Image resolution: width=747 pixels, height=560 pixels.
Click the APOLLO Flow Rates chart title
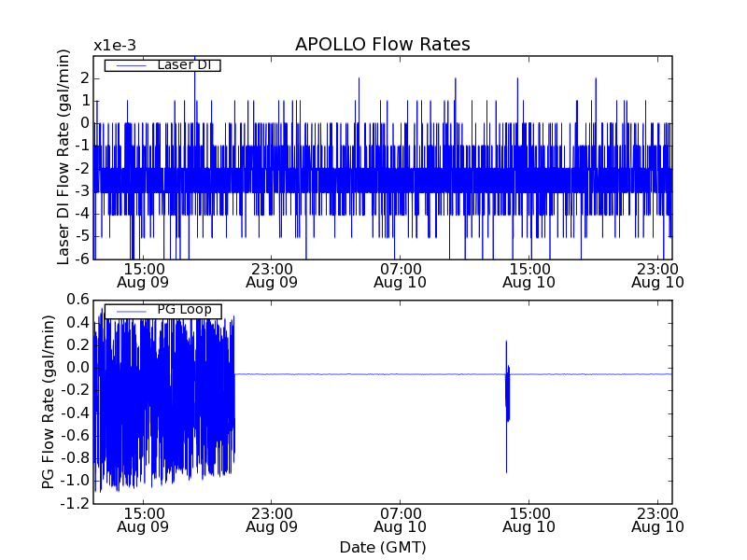click(x=382, y=45)
